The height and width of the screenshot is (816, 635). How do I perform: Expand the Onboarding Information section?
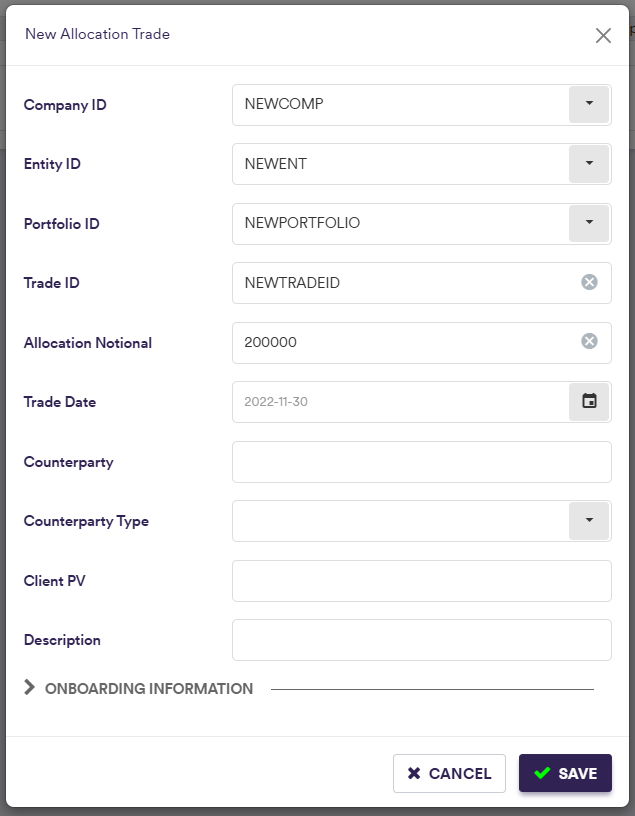[30, 688]
